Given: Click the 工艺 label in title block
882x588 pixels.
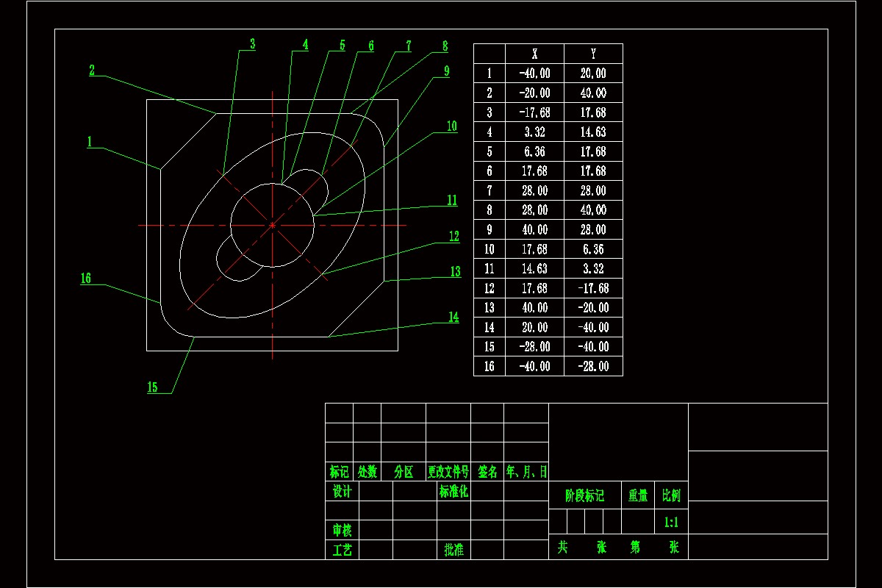Looking at the screenshot, I should (343, 550).
